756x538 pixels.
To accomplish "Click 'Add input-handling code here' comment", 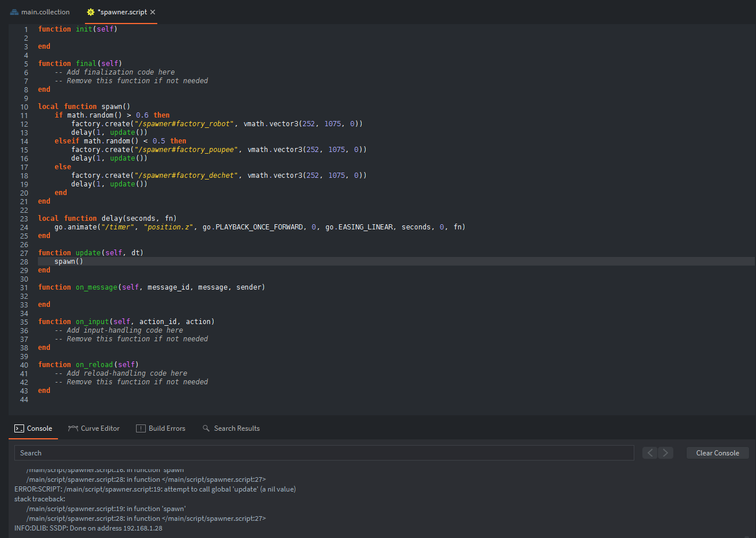I will [x=119, y=330].
